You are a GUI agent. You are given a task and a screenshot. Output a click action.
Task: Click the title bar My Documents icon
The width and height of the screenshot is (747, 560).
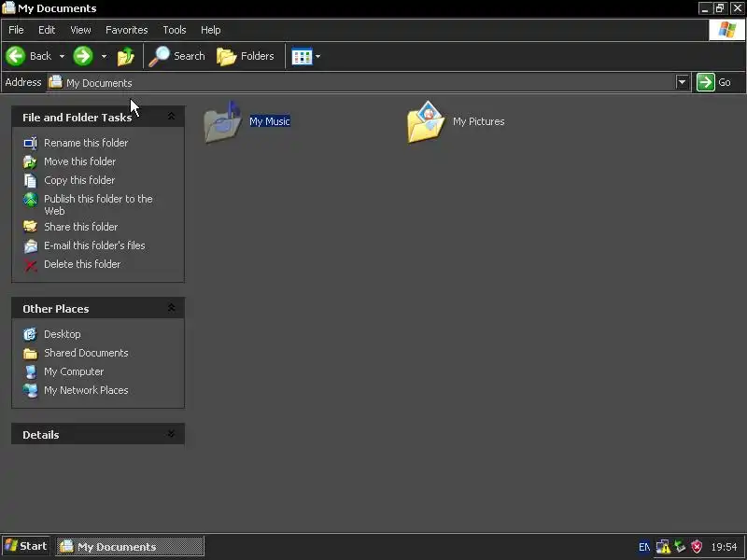[8, 8]
